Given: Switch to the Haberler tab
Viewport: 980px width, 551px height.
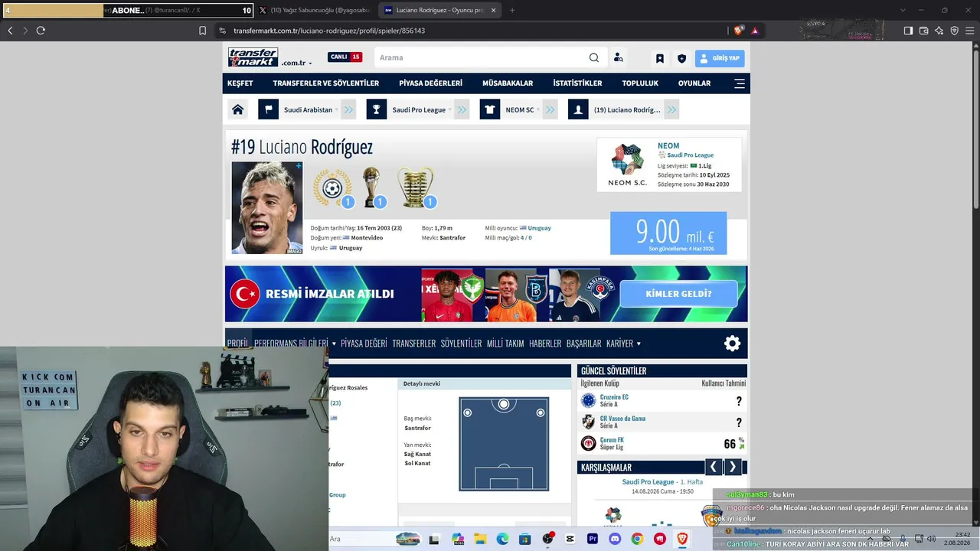Looking at the screenshot, I should click(545, 344).
